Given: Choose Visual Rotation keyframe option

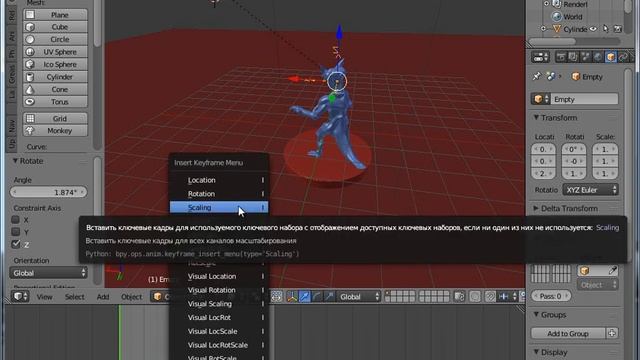Looking at the screenshot, I should pos(219,290).
